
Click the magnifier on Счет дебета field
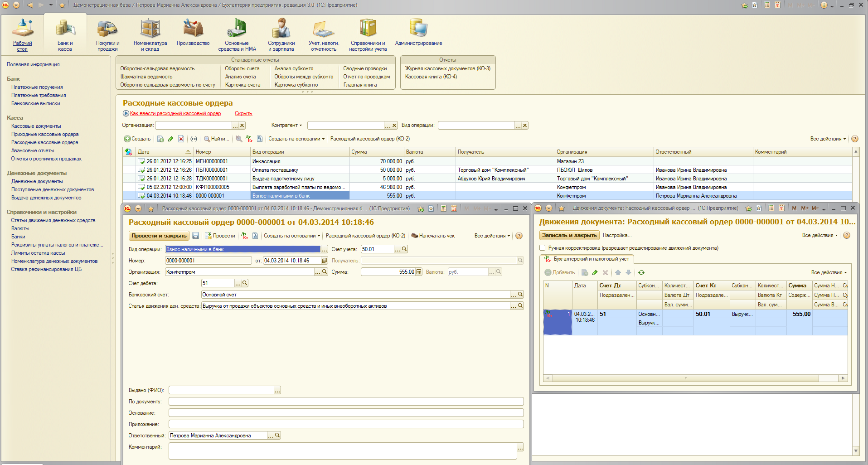[245, 283]
